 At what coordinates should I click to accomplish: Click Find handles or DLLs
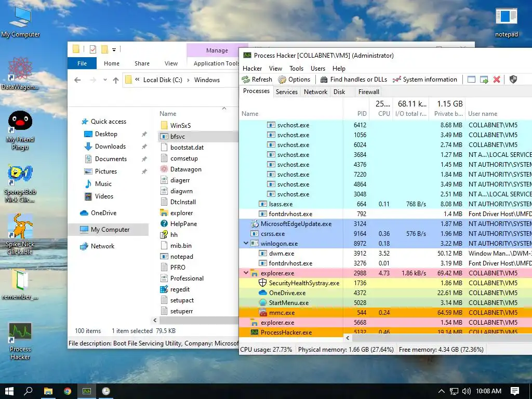coord(353,79)
